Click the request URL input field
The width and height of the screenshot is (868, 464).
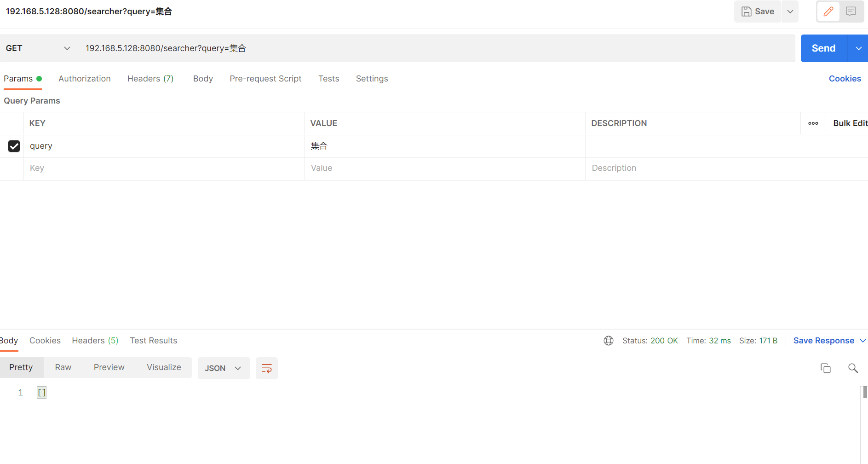[x=436, y=48]
